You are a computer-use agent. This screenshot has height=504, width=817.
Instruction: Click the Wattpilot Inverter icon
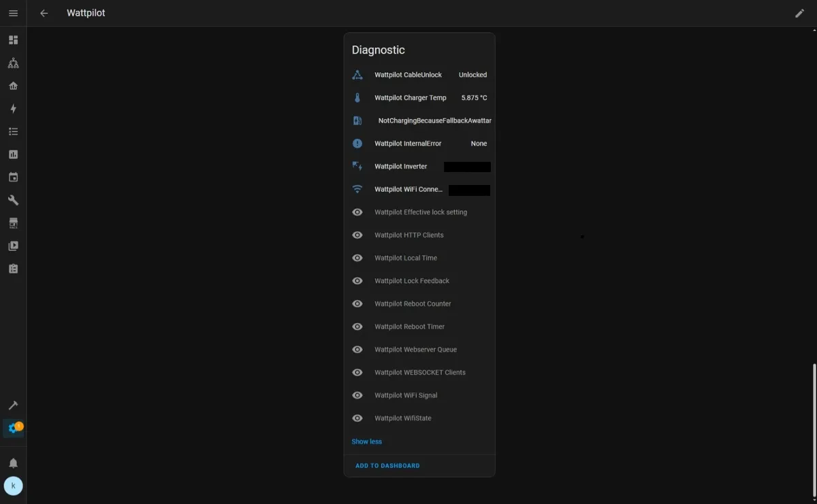click(x=357, y=166)
